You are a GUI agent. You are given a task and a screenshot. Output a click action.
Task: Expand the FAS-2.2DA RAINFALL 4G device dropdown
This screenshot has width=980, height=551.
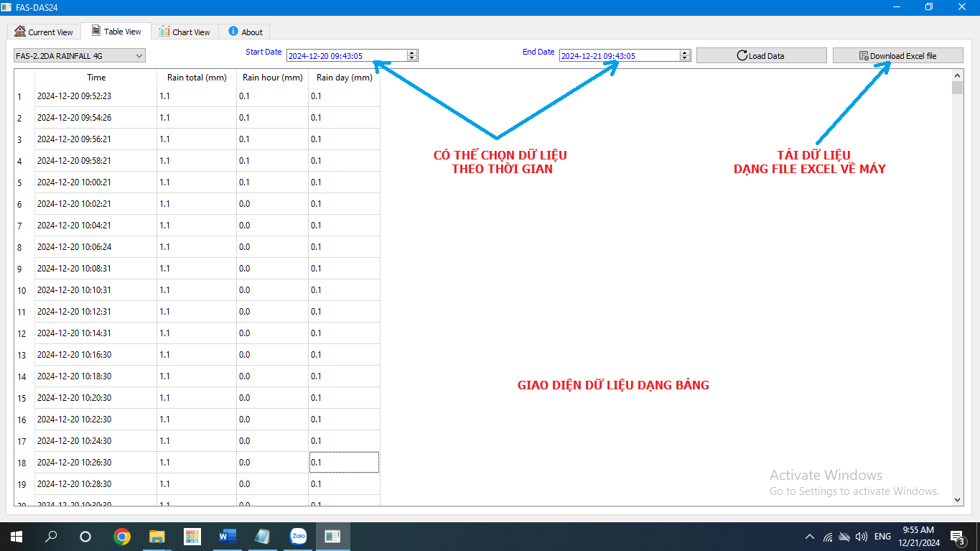79,55
